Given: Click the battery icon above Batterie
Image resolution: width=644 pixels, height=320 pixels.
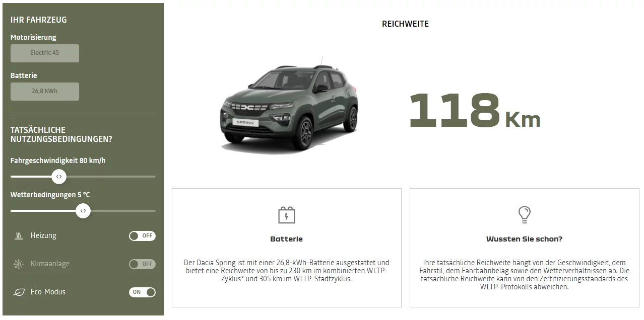Looking at the screenshot, I should [287, 215].
